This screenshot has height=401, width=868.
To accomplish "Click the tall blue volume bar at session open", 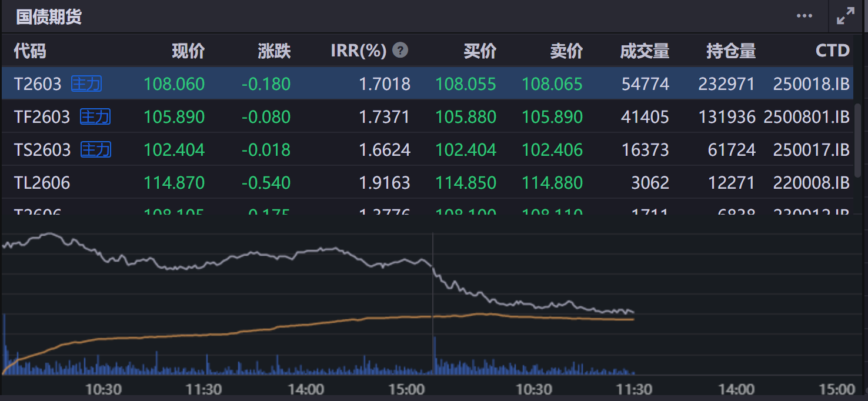I will [4, 344].
